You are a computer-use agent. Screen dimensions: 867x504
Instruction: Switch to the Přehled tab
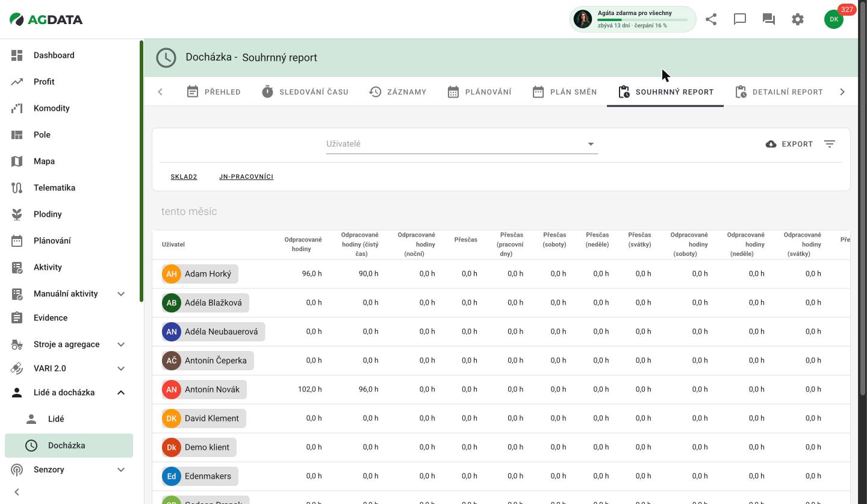(x=214, y=92)
